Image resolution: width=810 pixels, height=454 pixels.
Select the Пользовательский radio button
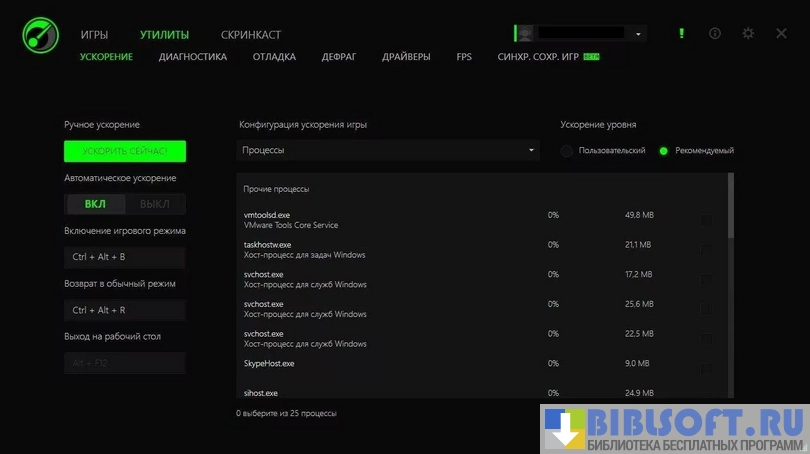[x=567, y=151]
